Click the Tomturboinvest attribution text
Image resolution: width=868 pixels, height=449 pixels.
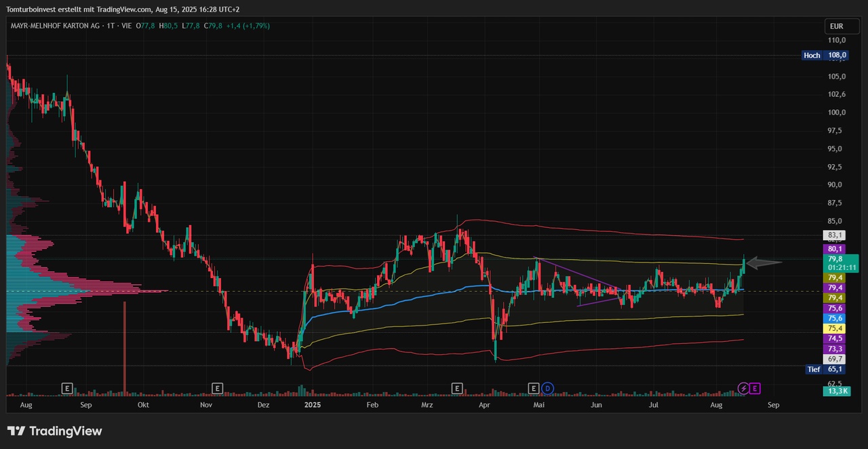tap(123, 9)
